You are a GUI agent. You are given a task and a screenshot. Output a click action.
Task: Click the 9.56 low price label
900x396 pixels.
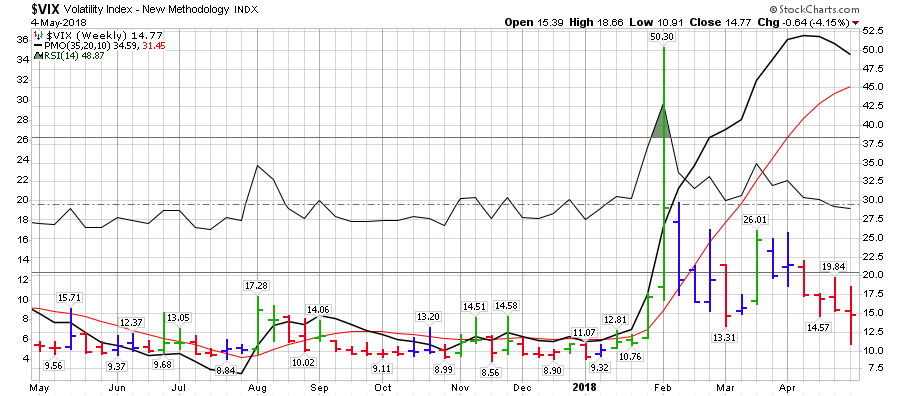click(55, 365)
